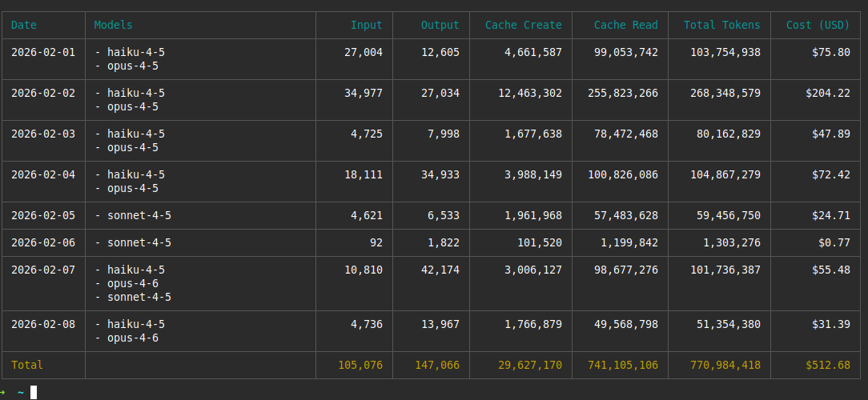868x400 pixels.
Task: Click total output 147,066
Action: [436, 365]
